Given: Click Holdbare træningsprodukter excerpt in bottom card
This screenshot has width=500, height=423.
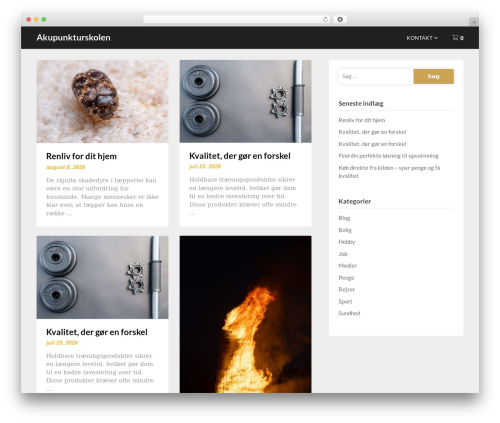Looking at the screenshot, I should click(x=100, y=372).
